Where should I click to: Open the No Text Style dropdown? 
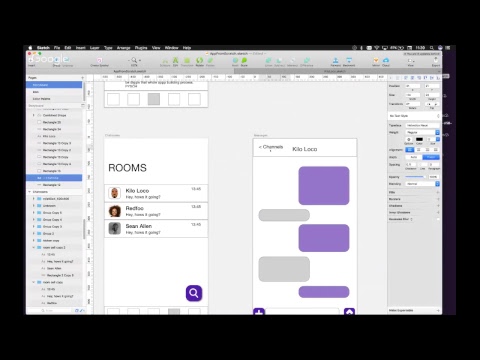click(x=414, y=116)
